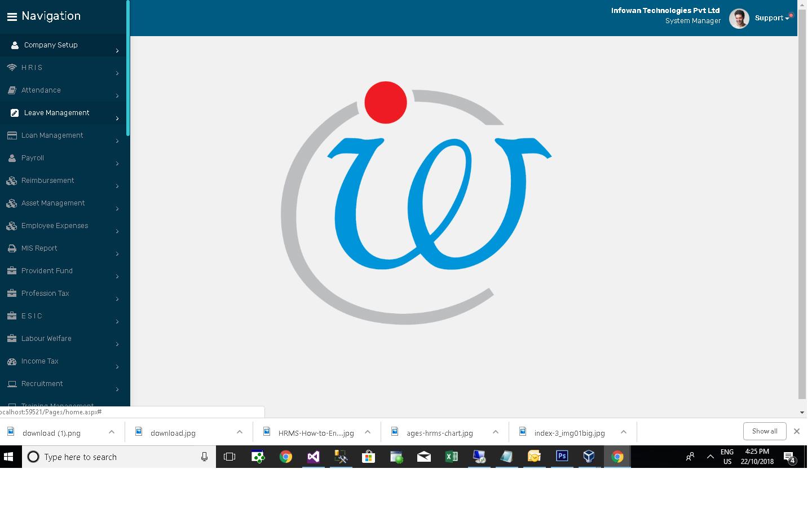
Task: Click the Attendance book icon
Action: pos(12,90)
